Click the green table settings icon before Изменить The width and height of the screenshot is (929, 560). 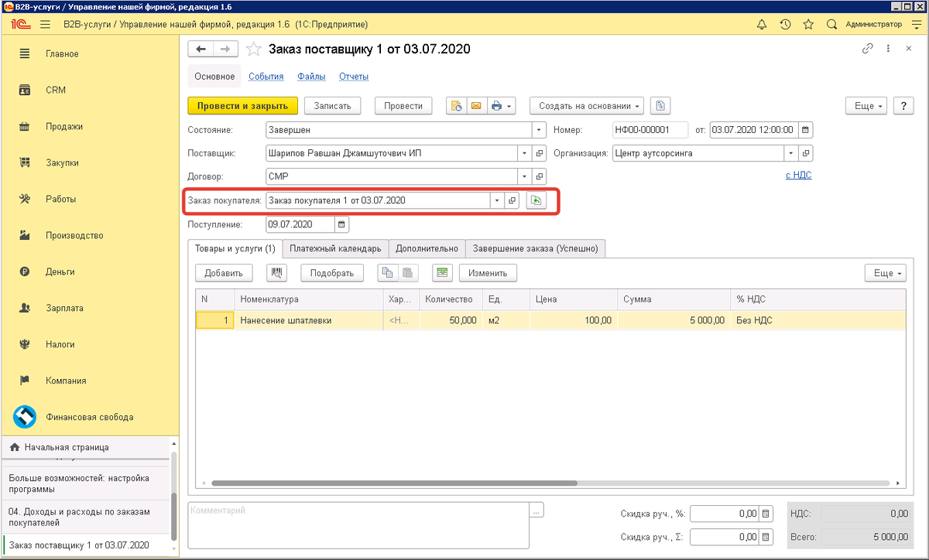[442, 273]
